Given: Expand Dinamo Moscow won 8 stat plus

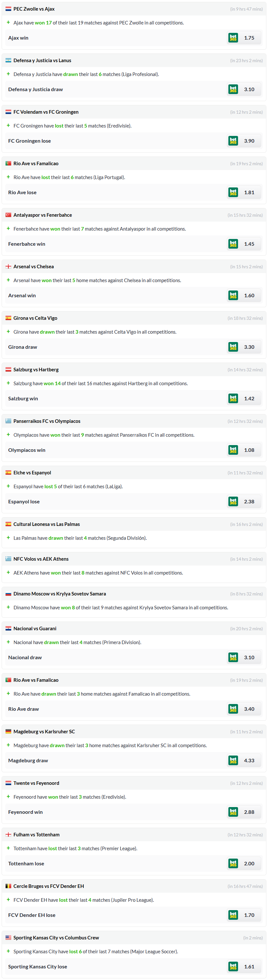Looking at the screenshot, I should coord(8,607).
